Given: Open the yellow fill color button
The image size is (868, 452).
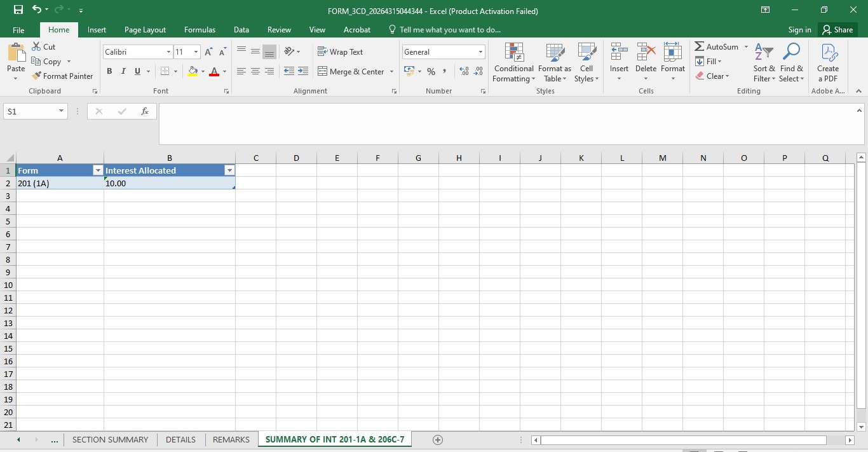Looking at the screenshot, I should click(x=193, y=71).
